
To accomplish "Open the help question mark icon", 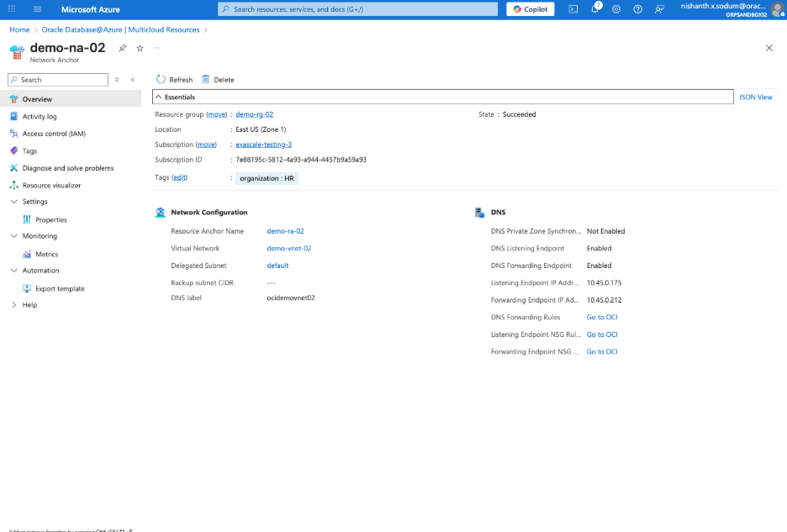I will (x=637, y=9).
